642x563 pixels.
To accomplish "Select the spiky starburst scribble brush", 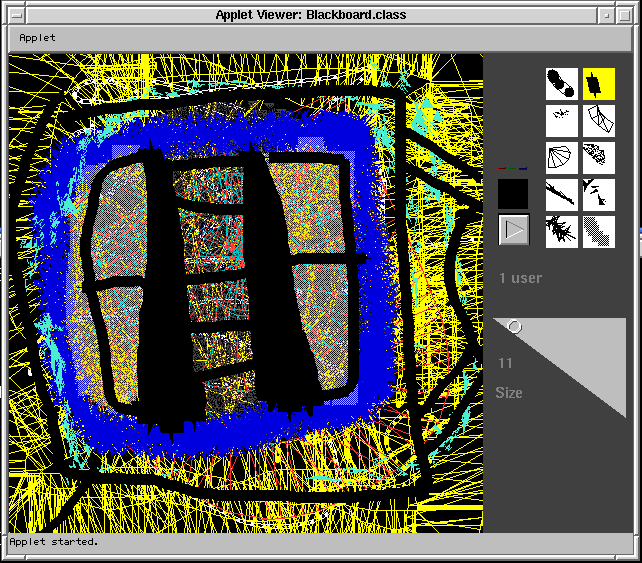I will [x=562, y=232].
